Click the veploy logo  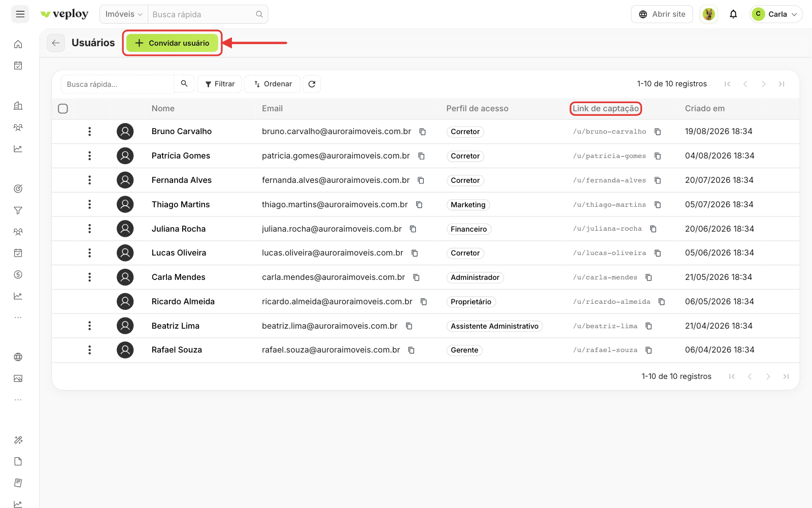64,14
